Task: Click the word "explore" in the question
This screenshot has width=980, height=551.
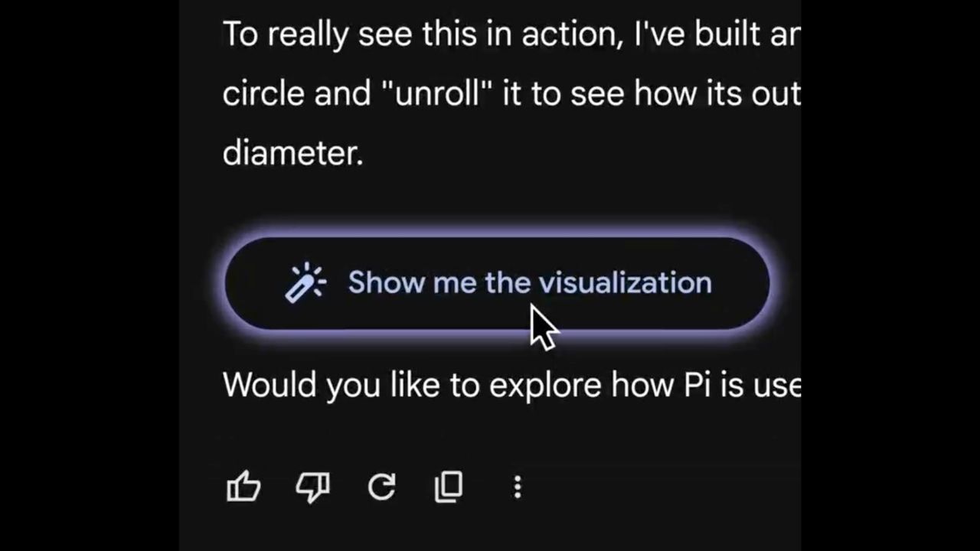Action: coord(545,385)
